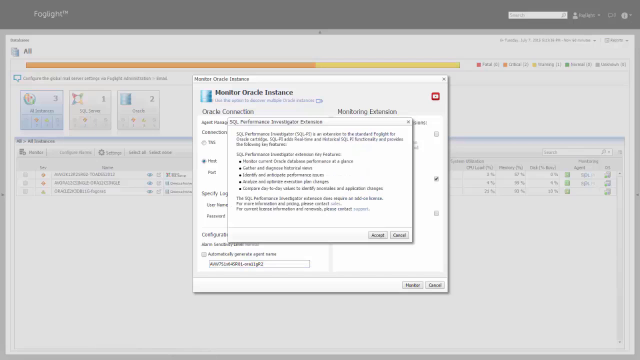Open the support contact link
The image size is (640, 360).
[x=361, y=209]
